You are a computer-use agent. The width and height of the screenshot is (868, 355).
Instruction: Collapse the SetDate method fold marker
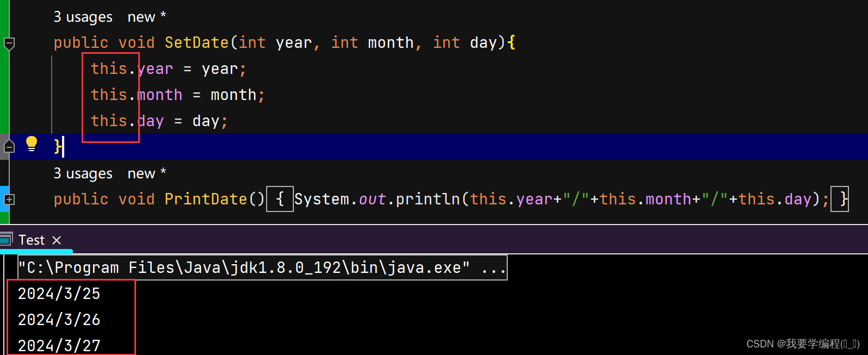(x=9, y=43)
